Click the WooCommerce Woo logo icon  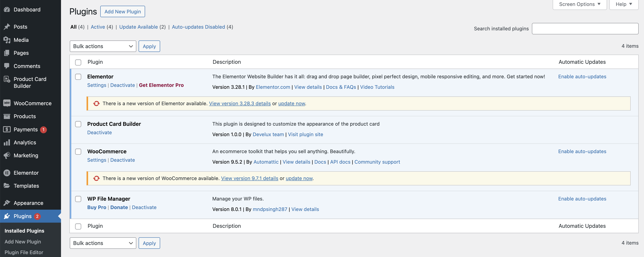[7, 103]
